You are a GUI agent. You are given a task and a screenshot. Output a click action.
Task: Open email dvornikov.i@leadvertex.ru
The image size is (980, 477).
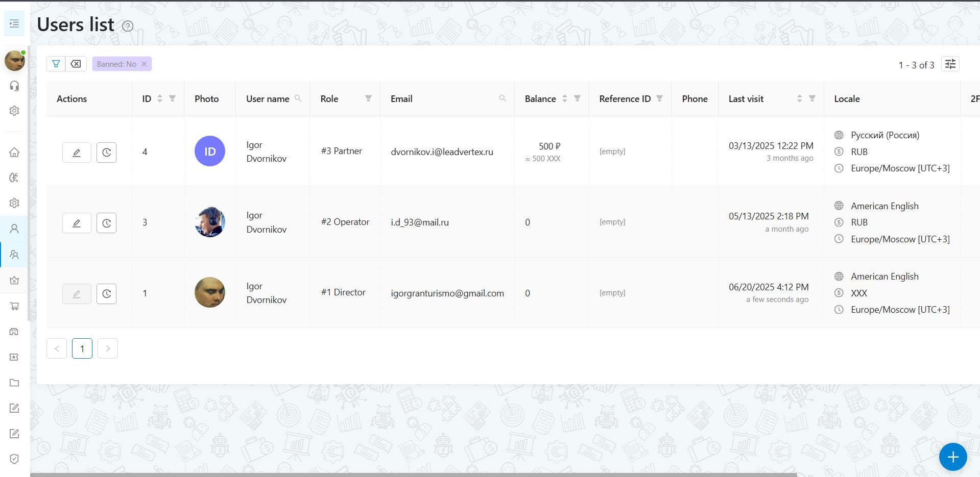point(442,152)
